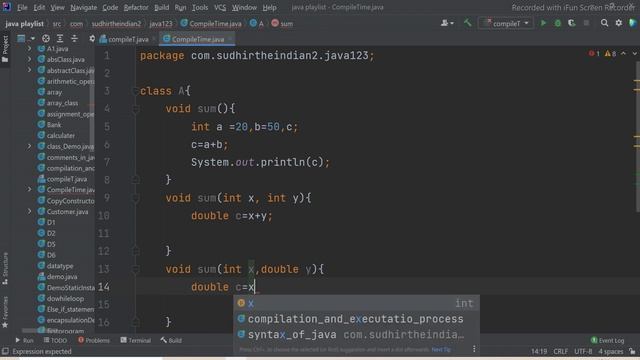Expand the class_Demo.java tree node

coord(29,146)
